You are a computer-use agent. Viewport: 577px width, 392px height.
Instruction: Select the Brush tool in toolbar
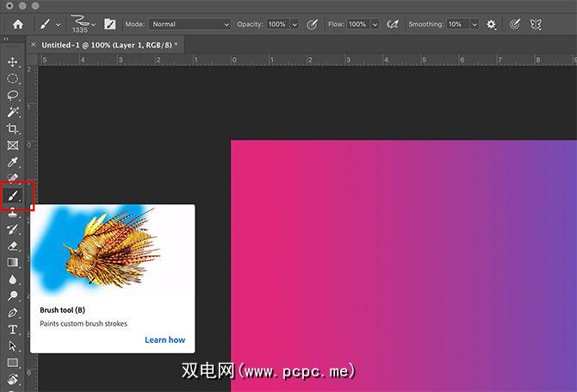[x=13, y=196]
